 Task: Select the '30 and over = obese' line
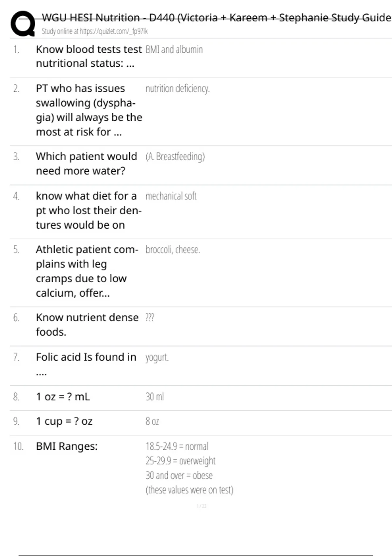[x=179, y=475]
